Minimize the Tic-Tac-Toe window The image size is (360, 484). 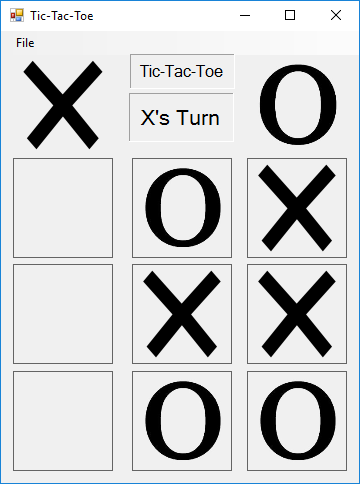pos(245,15)
